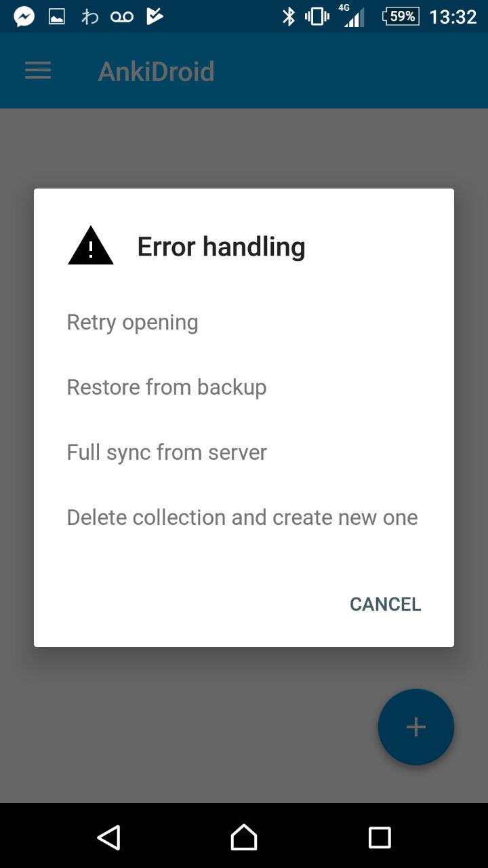Tap the 13:32 clock in status bar
The image size is (488, 868).
[x=453, y=16]
